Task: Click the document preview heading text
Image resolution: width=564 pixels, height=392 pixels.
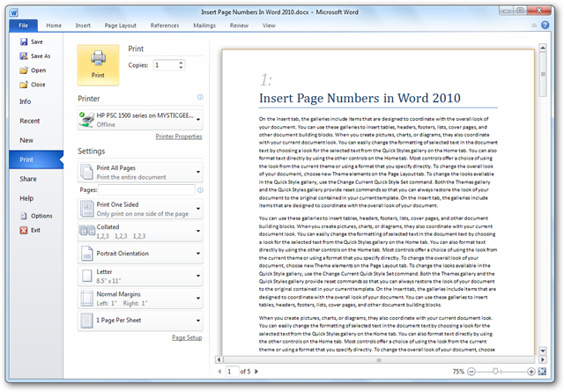Action: (360, 98)
